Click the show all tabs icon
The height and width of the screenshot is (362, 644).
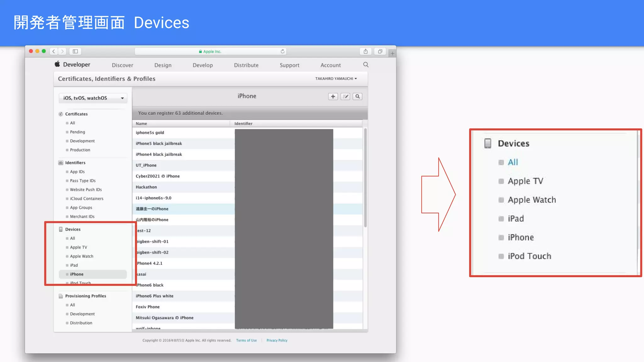click(x=380, y=51)
